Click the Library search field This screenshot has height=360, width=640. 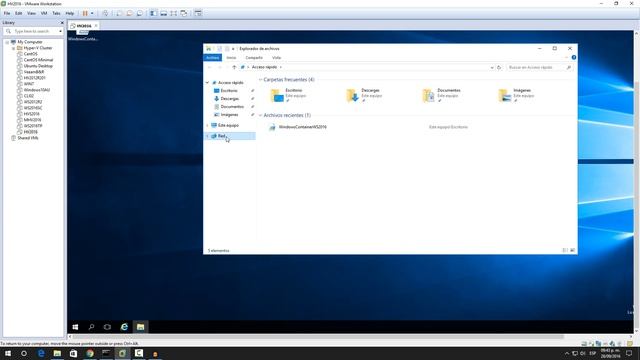[x=33, y=31]
